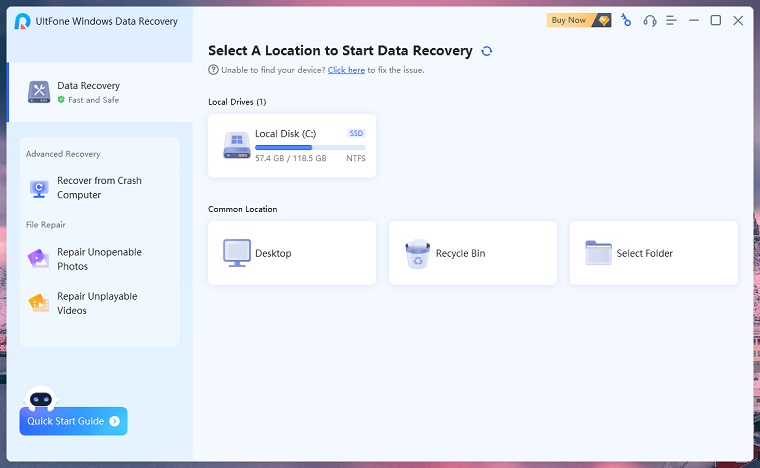The width and height of the screenshot is (760, 468).
Task: Click the help question mark icon
Action: pyautogui.click(x=213, y=70)
